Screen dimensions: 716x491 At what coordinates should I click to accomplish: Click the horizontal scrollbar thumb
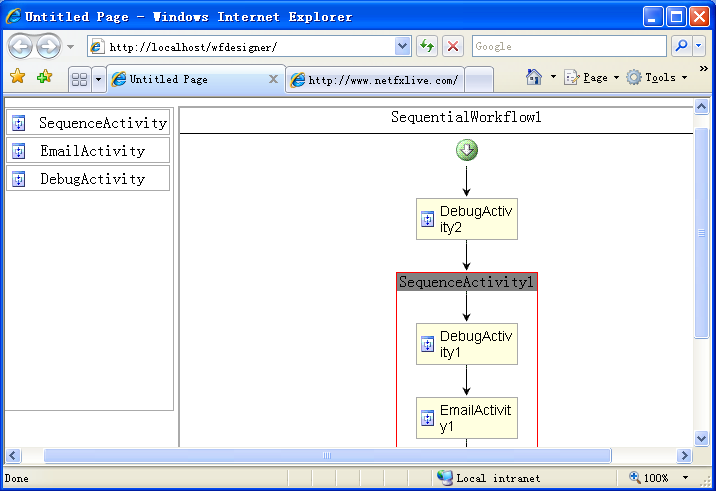[327, 455]
